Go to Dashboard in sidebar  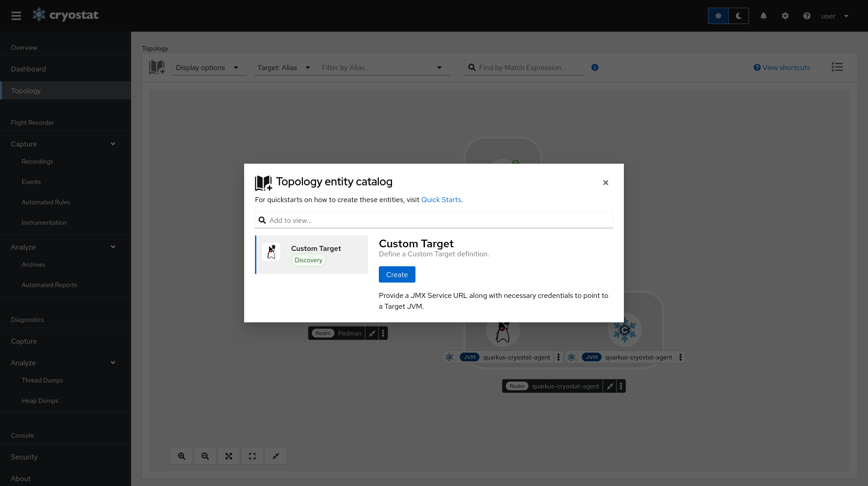[x=28, y=69]
